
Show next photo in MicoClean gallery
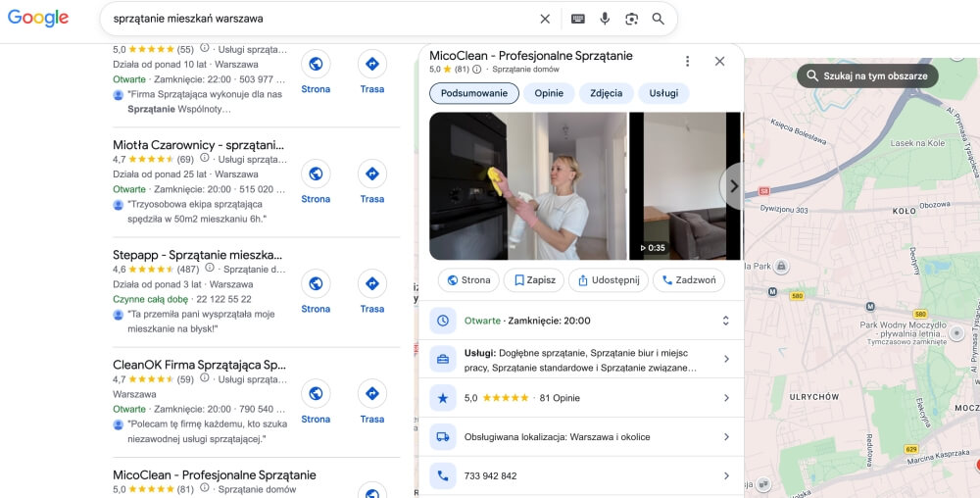point(733,186)
